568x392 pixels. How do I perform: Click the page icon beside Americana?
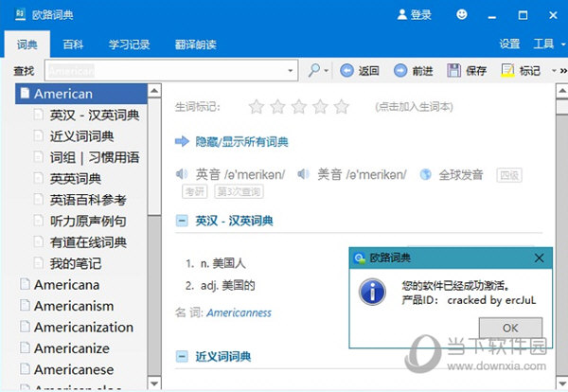pos(25,284)
